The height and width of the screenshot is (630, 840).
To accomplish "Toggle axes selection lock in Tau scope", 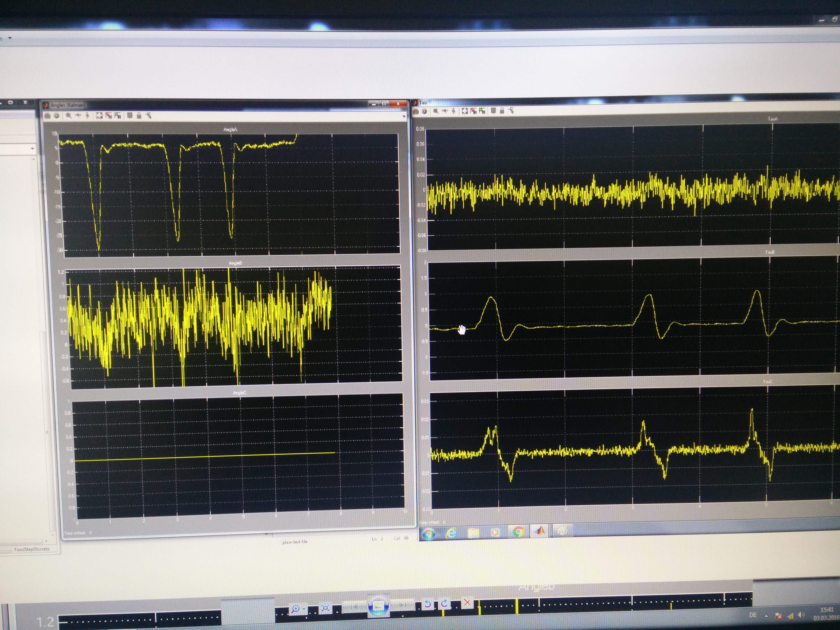I will (502, 111).
